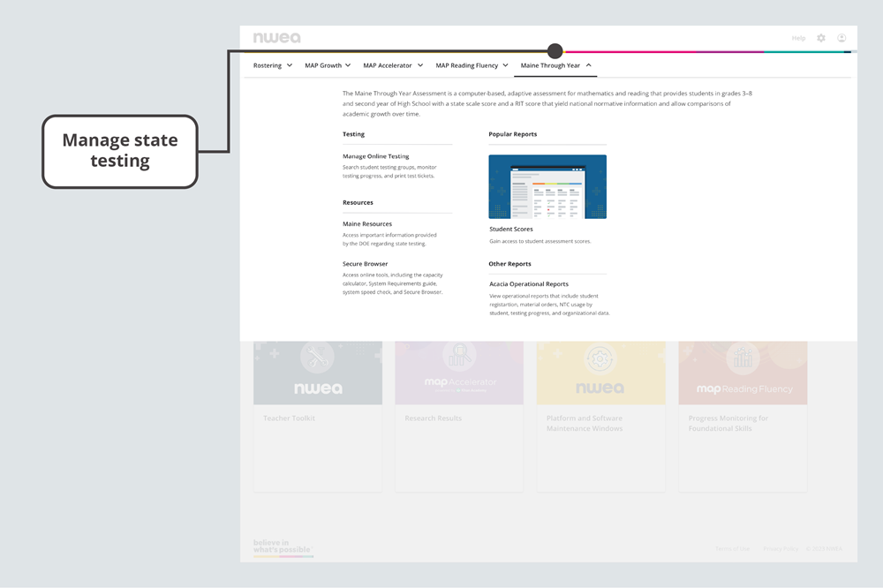Open the MAP Accelerator dropdown
The height and width of the screenshot is (588, 883).
(x=393, y=65)
